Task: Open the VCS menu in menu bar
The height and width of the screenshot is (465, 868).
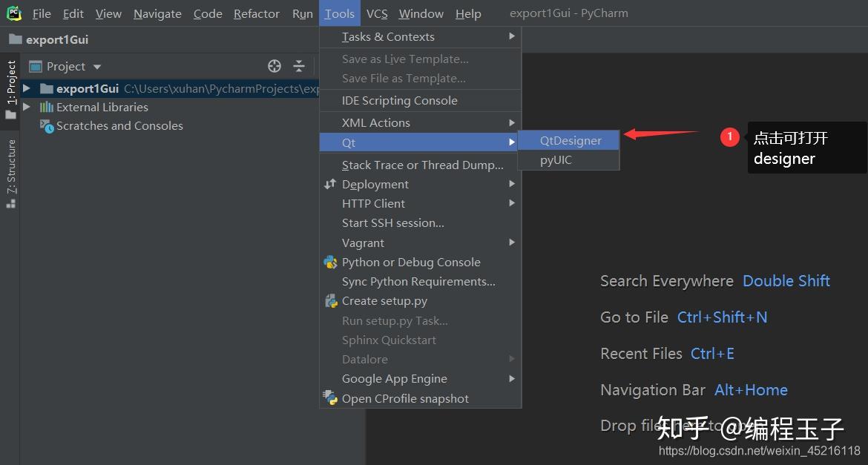Action: 377,13
